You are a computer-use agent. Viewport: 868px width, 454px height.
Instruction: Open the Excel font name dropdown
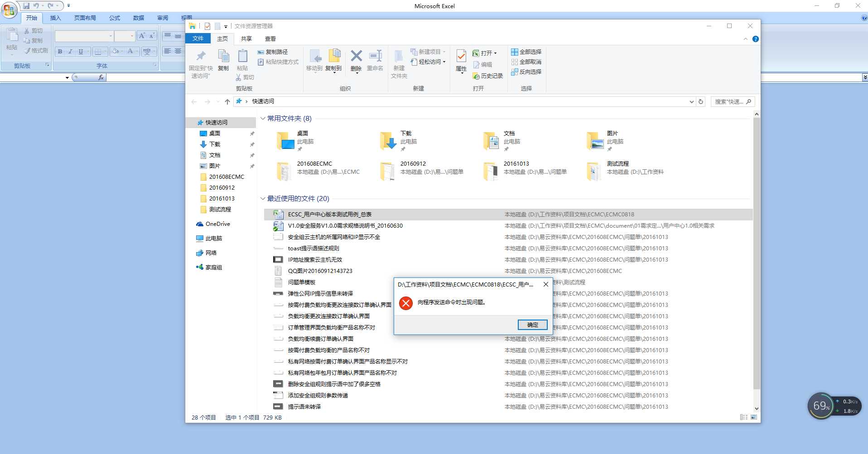click(x=110, y=36)
